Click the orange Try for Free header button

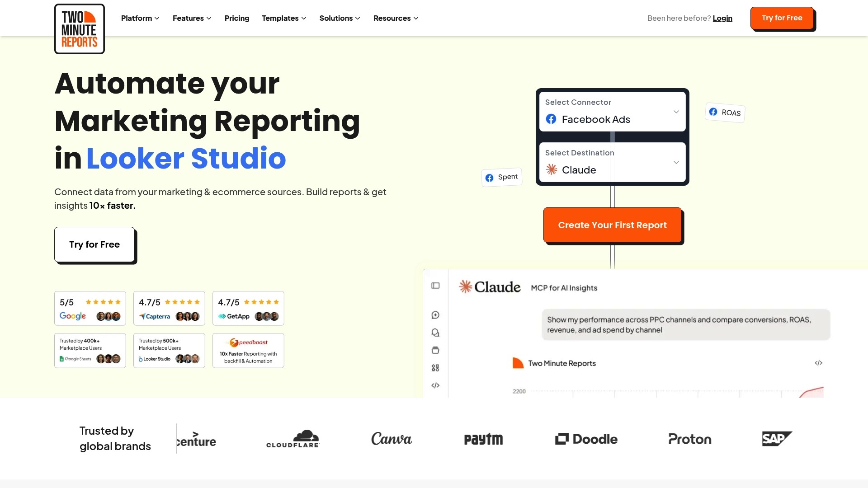click(x=782, y=18)
